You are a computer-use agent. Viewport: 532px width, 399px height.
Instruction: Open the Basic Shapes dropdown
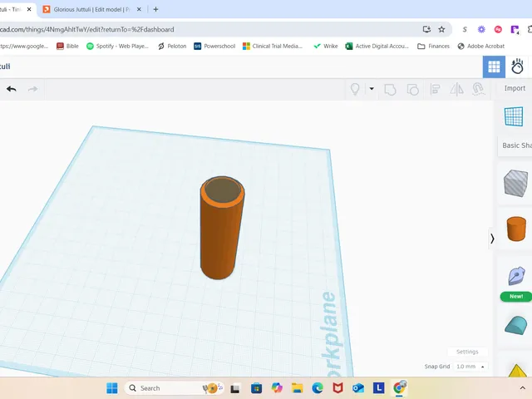point(516,145)
